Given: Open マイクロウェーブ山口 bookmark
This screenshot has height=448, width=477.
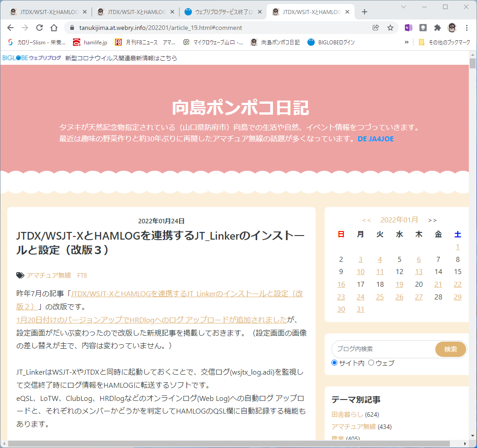Looking at the screenshot, I should click(x=213, y=42).
